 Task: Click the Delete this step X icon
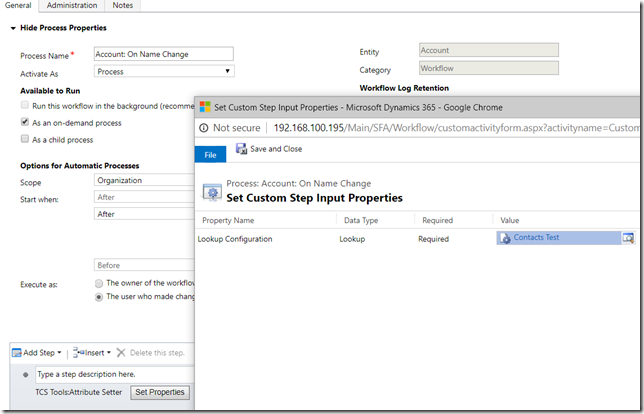coord(121,352)
